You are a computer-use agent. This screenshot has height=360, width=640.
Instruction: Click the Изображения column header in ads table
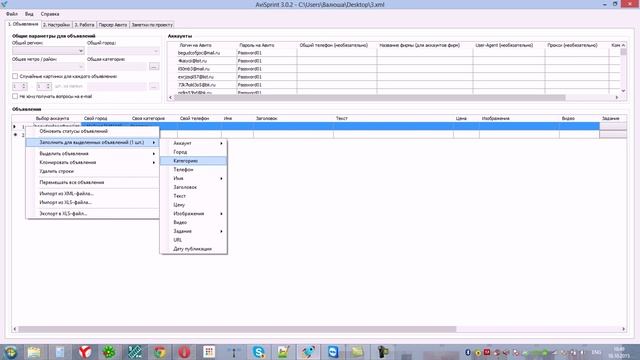pyautogui.click(x=496, y=118)
